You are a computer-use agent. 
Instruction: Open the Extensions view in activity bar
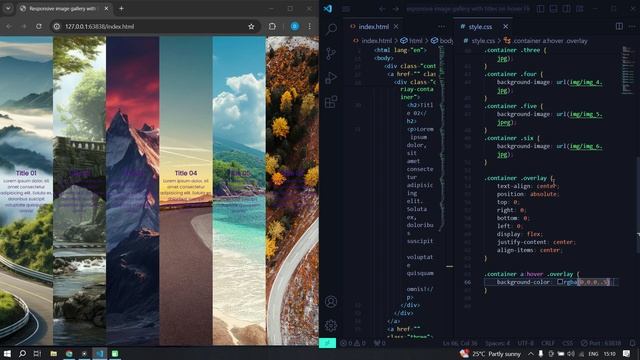click(331, 102)
